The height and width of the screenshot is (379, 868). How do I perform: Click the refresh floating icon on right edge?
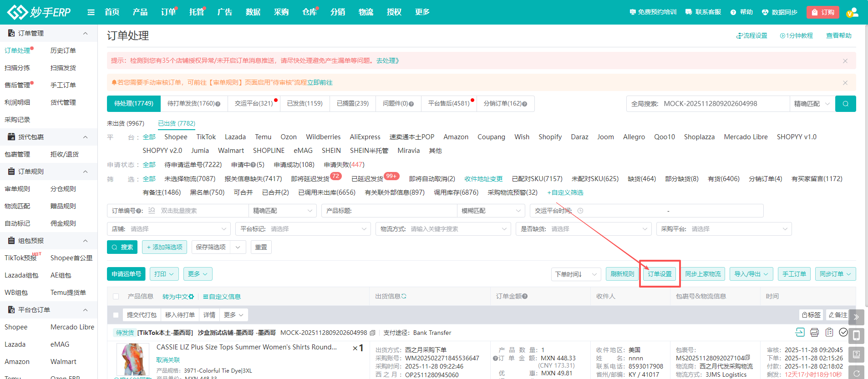point(856,373)
